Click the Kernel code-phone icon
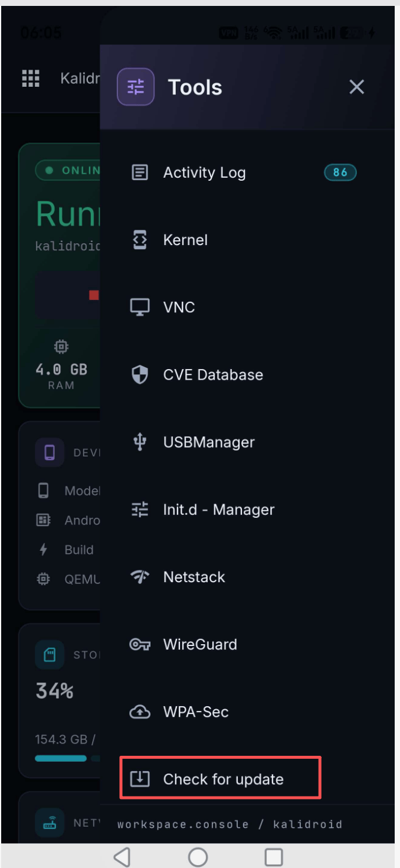400x868 pixels. click(140, 240)
